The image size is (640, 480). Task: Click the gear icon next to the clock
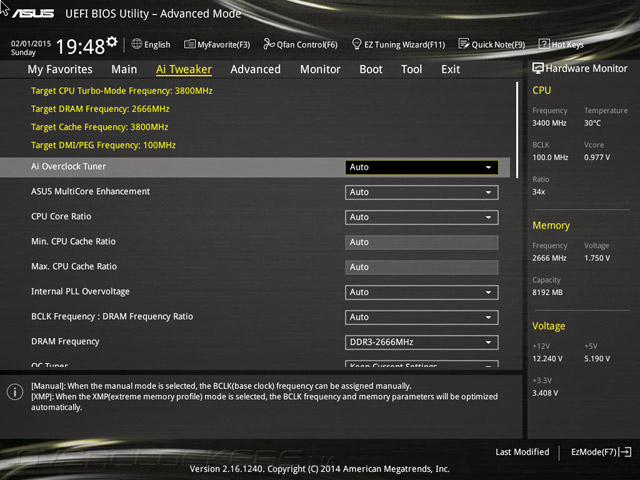(112, 42)
